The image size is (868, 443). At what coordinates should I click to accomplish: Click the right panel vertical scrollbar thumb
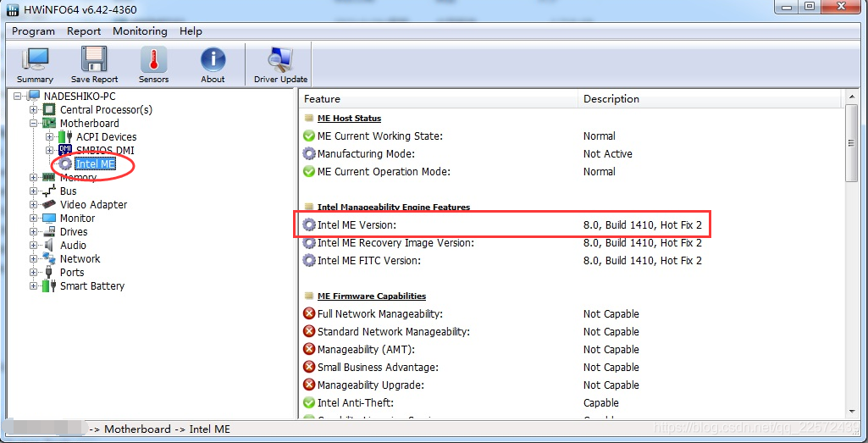pos(852,143)
